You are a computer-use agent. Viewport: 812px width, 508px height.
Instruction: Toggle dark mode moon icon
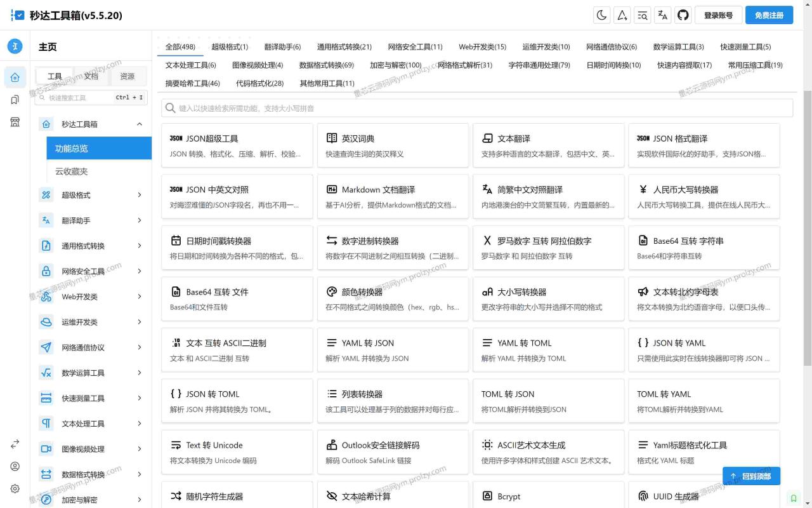click(x=601, y=15)
